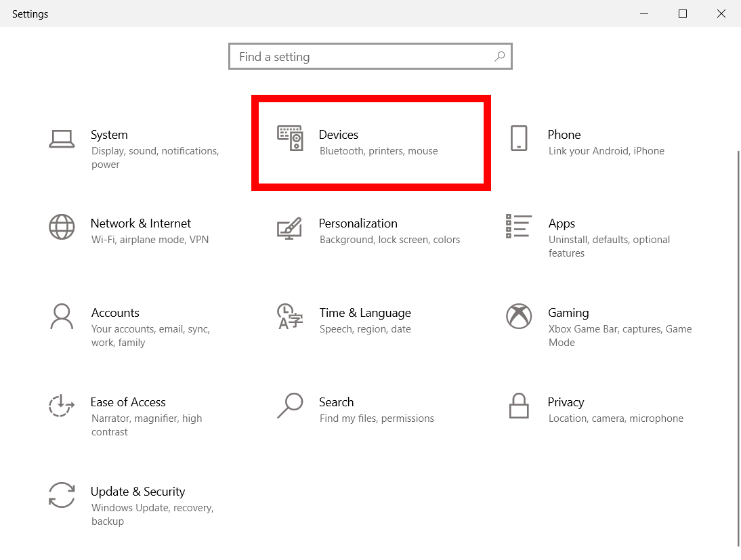Viewport: 741px width, 560px height.
Task: Maximize the Settings window
Action: pos(682,14)
